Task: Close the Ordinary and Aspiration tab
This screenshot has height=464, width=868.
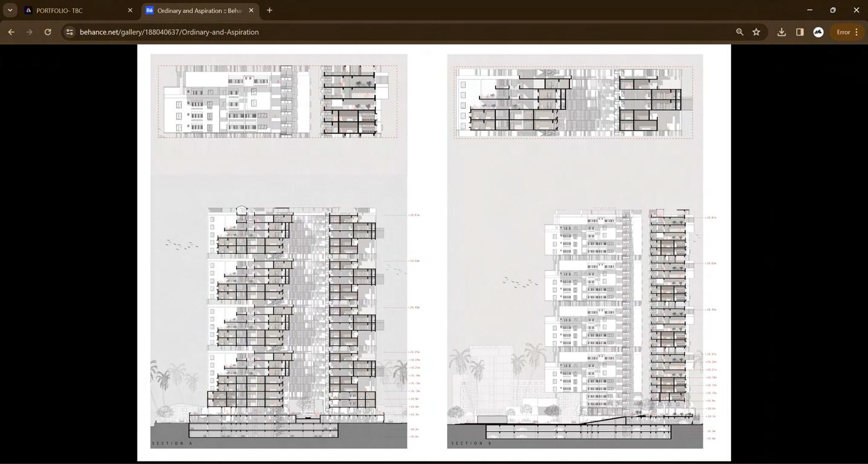Action: 251,10
